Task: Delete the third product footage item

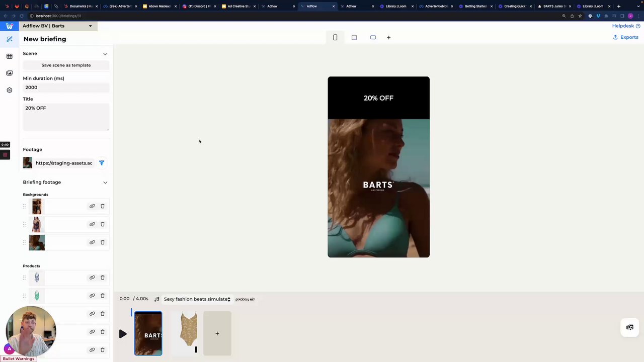Action: (103, 314)
